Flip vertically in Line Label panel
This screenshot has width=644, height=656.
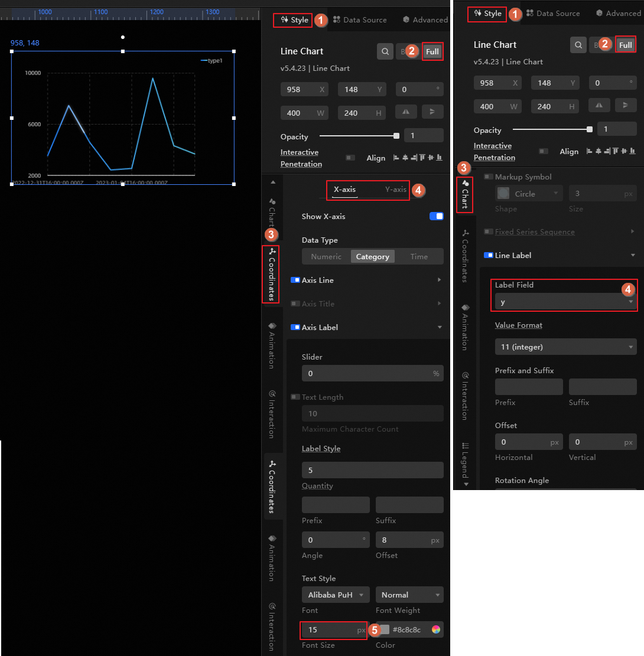[x=626, y=106]
